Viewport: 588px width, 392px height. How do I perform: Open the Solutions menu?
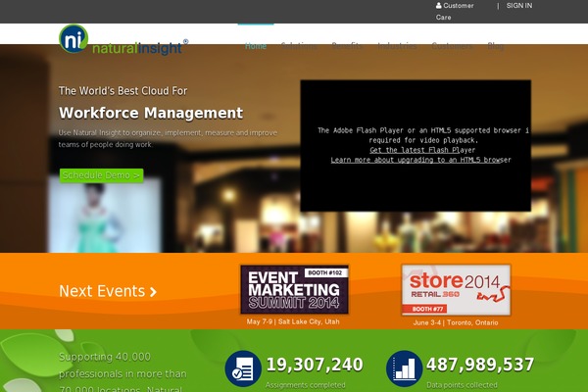[299, 45]
